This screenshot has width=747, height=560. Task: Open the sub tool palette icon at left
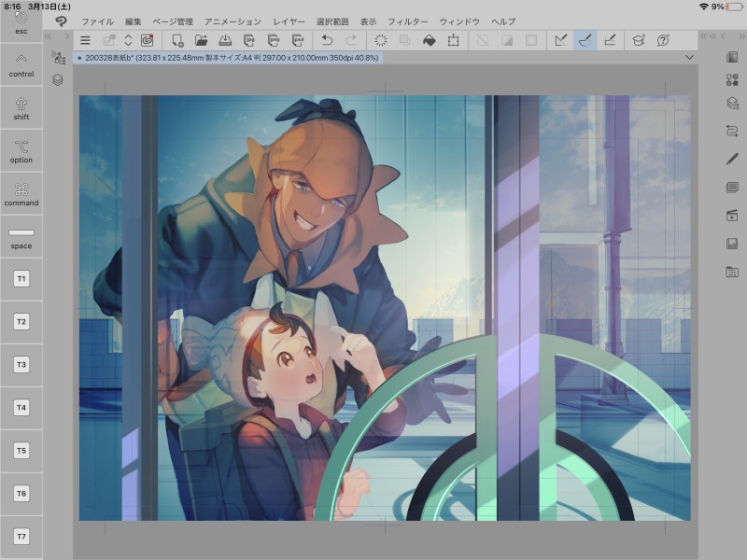point(58,58)
